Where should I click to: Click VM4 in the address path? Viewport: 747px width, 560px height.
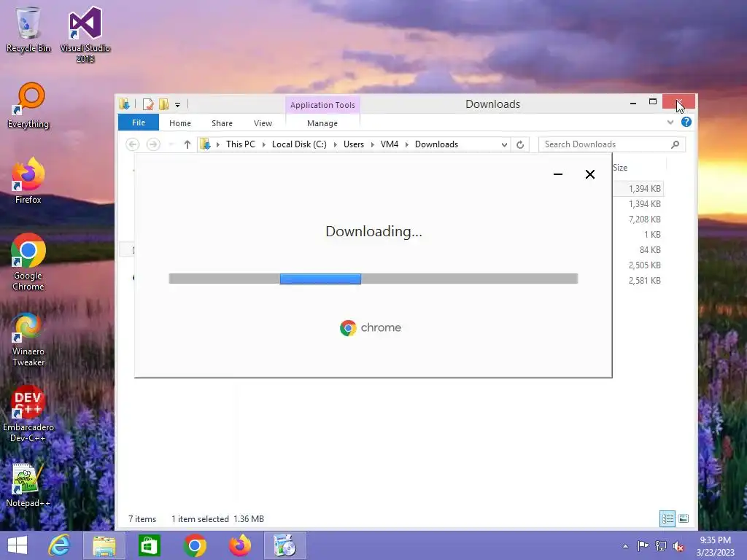click(x=390, y=144)
